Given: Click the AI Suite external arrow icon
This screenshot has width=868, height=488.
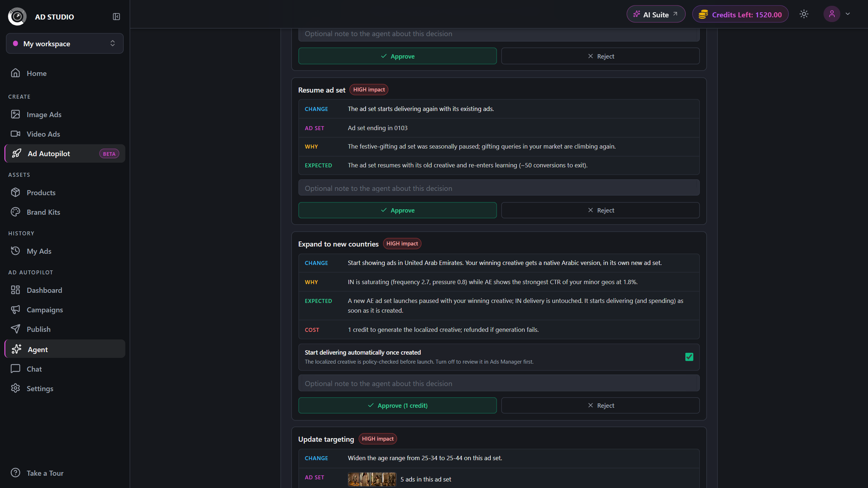Looking at the screenshot, I should (675, 14).
